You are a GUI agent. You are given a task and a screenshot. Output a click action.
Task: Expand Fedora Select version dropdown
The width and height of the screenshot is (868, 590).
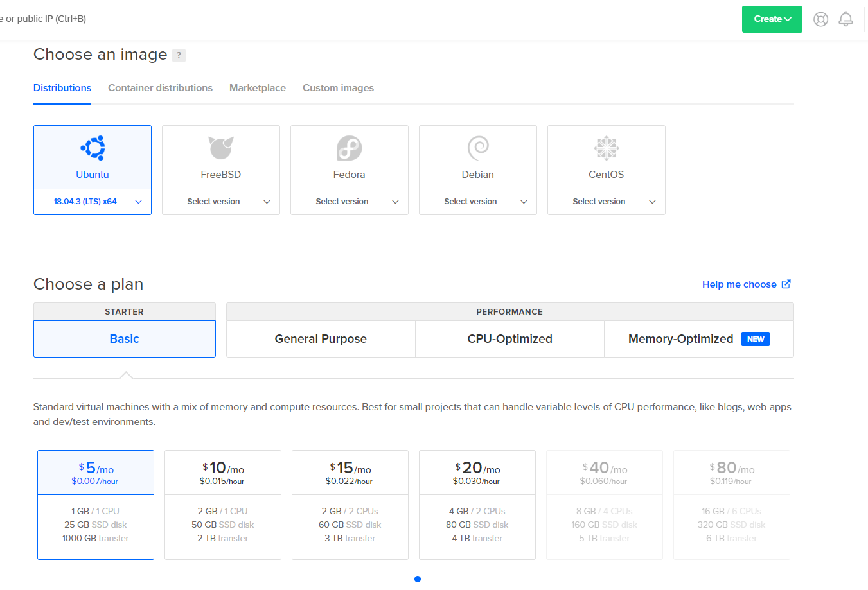pos(350,202)
